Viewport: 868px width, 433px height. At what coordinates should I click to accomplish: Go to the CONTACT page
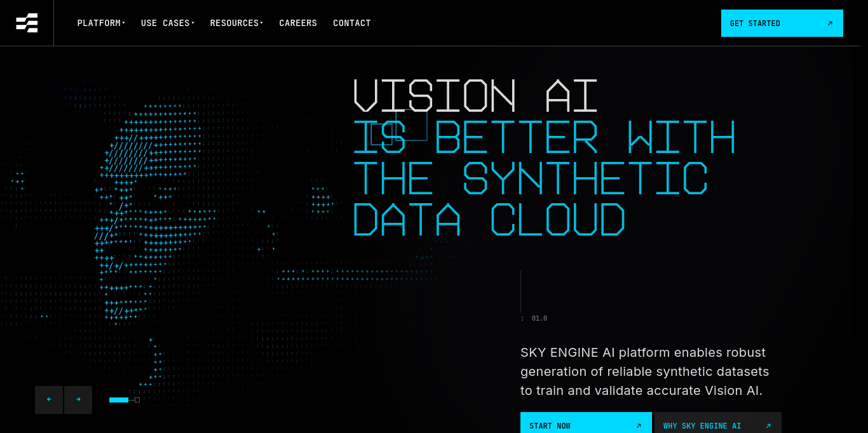[352, 23]
